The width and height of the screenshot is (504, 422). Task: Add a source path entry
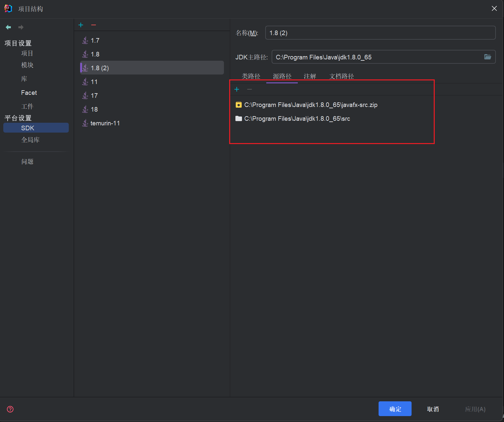coord(237,89)
